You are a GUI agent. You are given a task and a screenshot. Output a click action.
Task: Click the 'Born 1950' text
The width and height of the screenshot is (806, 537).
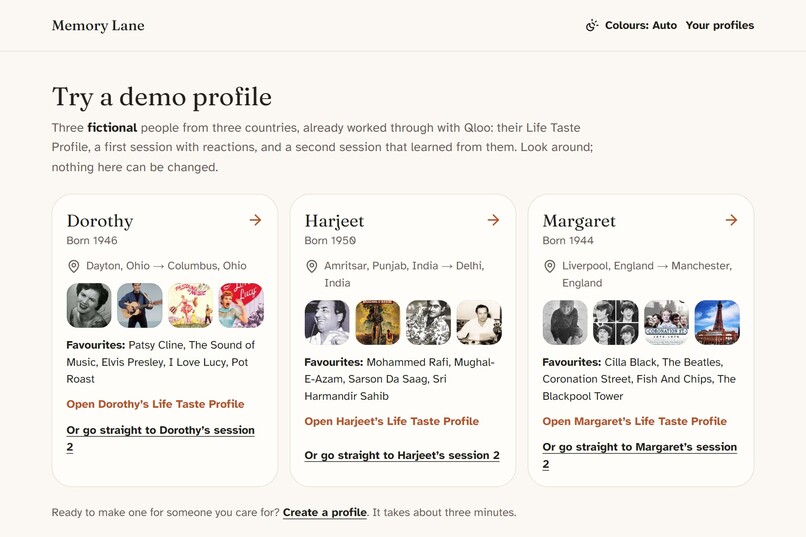(330, 240)
